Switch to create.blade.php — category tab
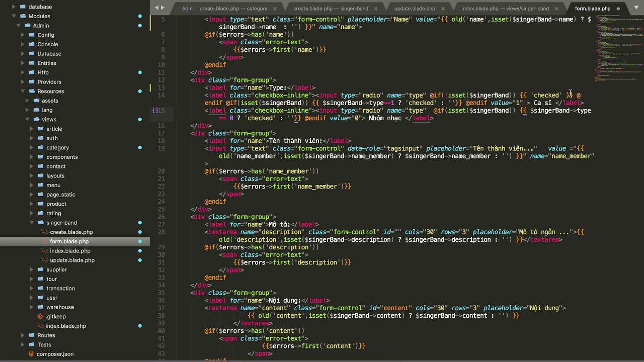This screenshot has width=644, height=362. coord(233,9)
